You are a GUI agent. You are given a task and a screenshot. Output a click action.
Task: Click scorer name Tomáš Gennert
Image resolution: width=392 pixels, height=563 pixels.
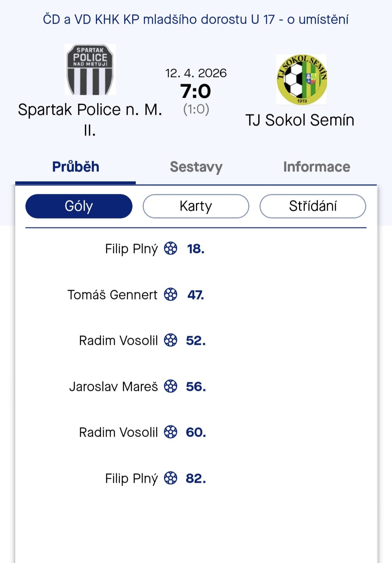(113, 295)
